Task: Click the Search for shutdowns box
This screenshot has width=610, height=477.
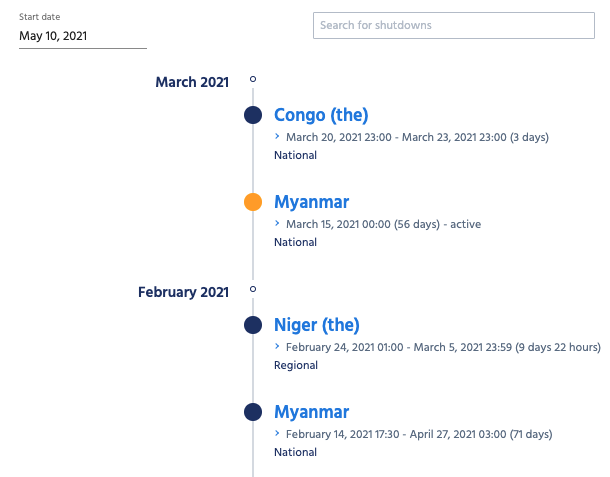Action: click(x=453, y=25)
